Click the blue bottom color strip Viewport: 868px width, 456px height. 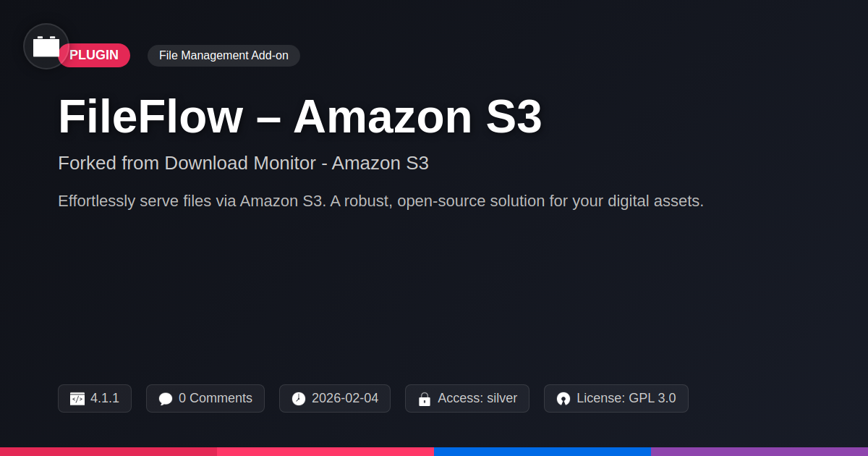[542, 451]
